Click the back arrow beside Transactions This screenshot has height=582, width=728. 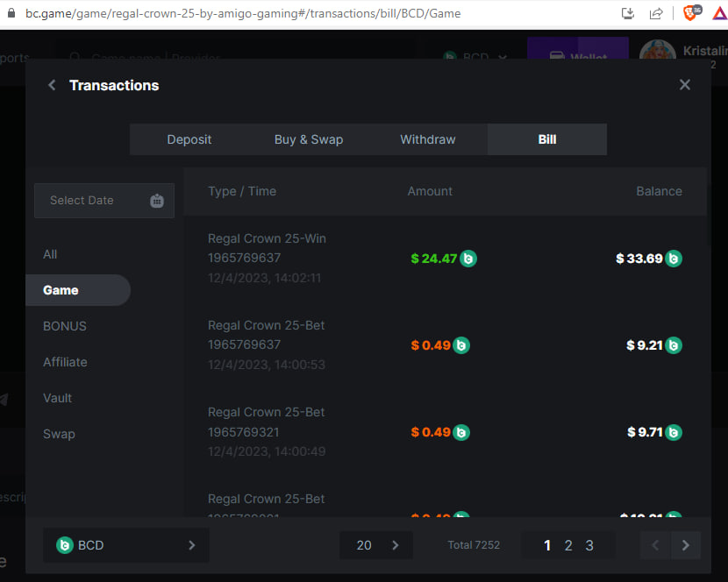pos(52,85)
